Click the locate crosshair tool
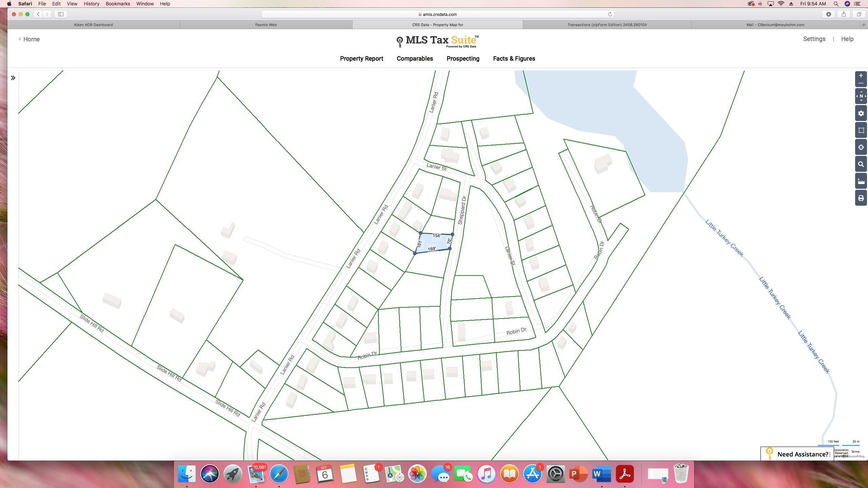 coord(861,147)
